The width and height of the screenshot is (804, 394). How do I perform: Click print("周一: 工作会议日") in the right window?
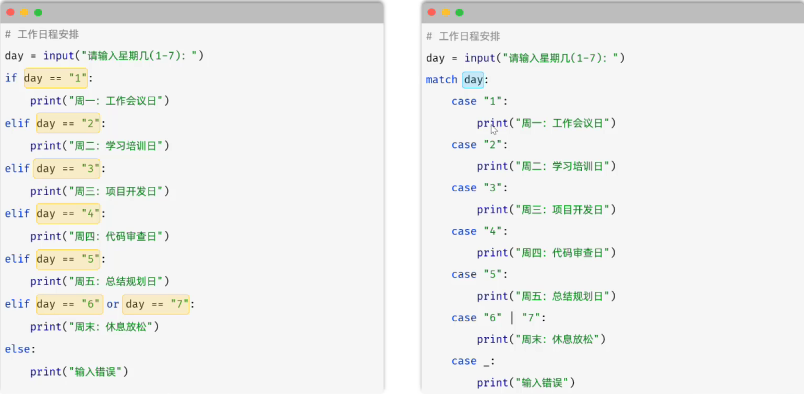tap(547, 123)
